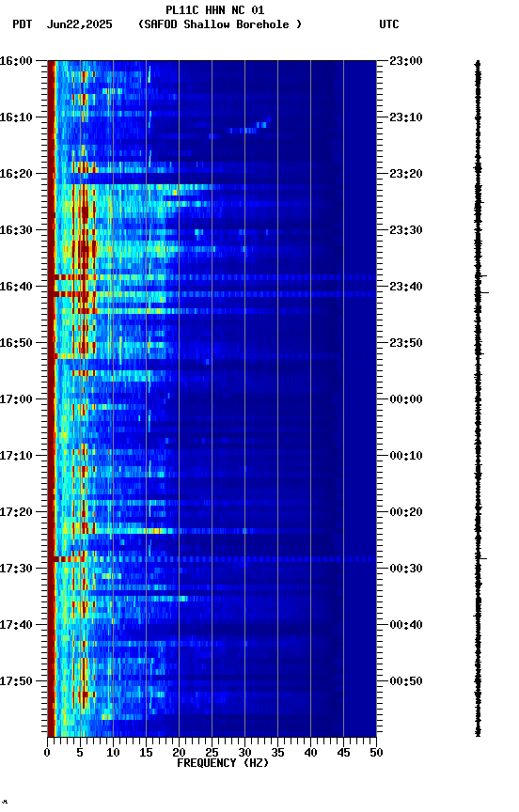
Task: Click the 20 Hz frequency tick label
Action: click(179, 753)
